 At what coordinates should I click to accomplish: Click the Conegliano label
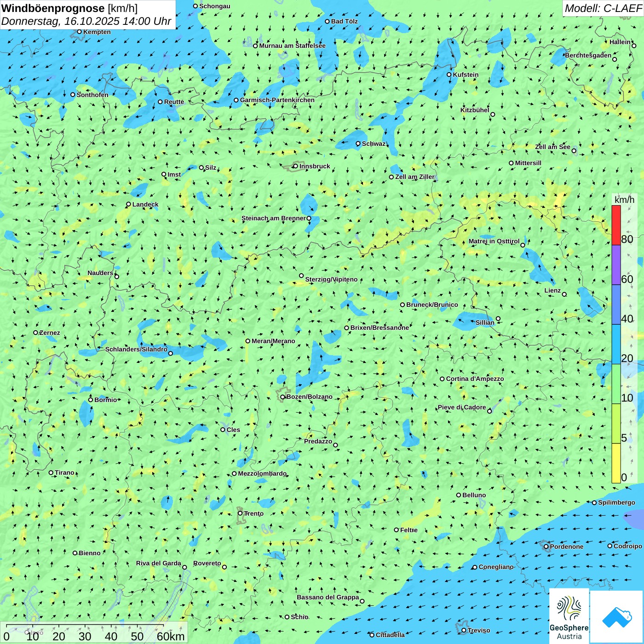pos(496,567)
